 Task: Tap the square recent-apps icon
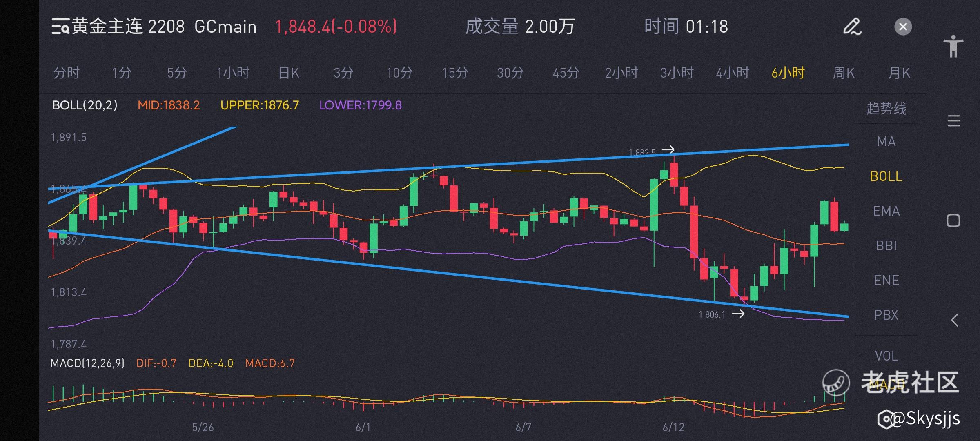(x=953, y=220)
